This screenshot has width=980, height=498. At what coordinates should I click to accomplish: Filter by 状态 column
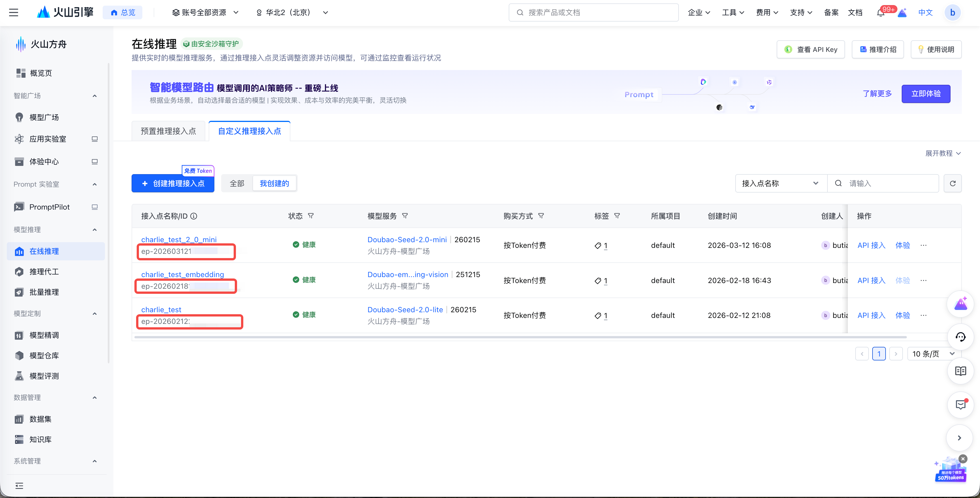[311, 216]
